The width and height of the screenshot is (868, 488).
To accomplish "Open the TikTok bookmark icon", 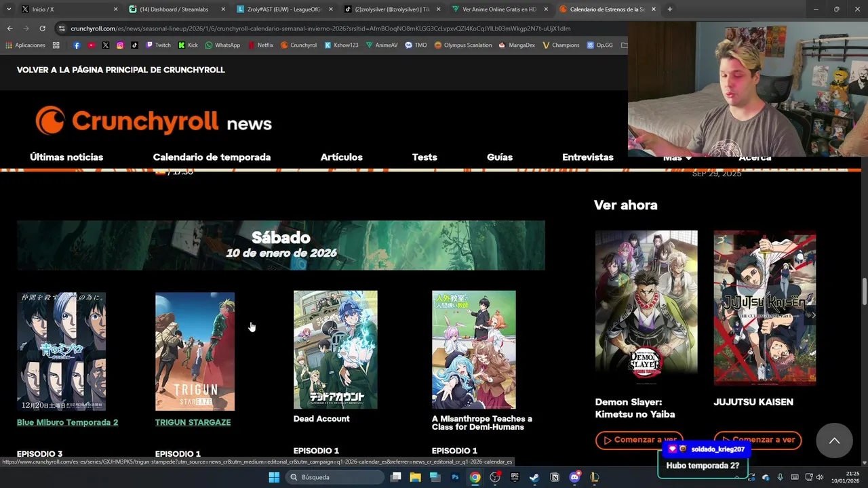I will [x=134, y=45].
